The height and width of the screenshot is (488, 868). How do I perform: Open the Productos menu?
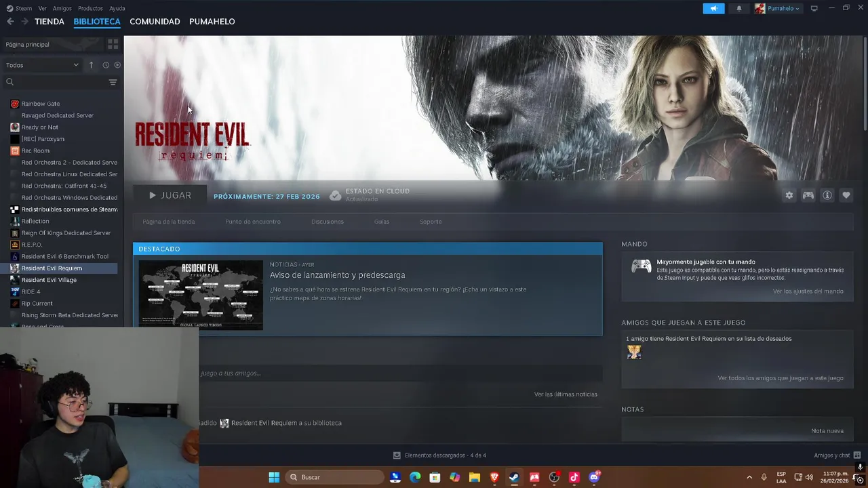click(x=90, y=8)
